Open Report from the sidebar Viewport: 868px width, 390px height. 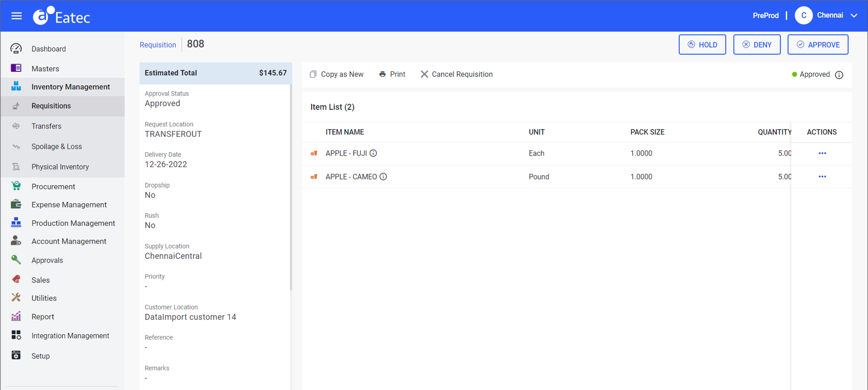43,317
